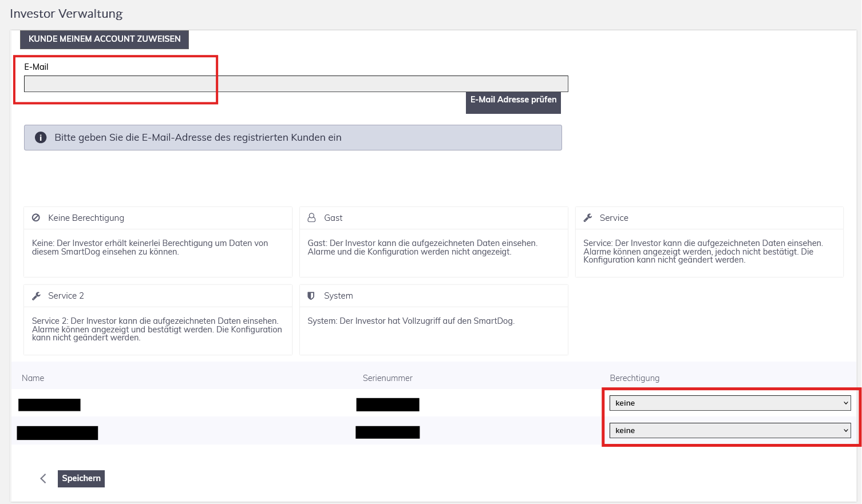
Task: Click the wrench icon beside Service 2
Action: pyautogui.click(x=36, y=296)
